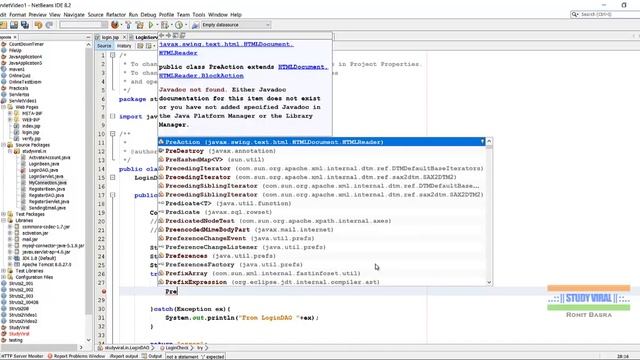The height and width of the screenshot is (360, 640).
Task: Open the Debug menu
Action: point(148,15)
